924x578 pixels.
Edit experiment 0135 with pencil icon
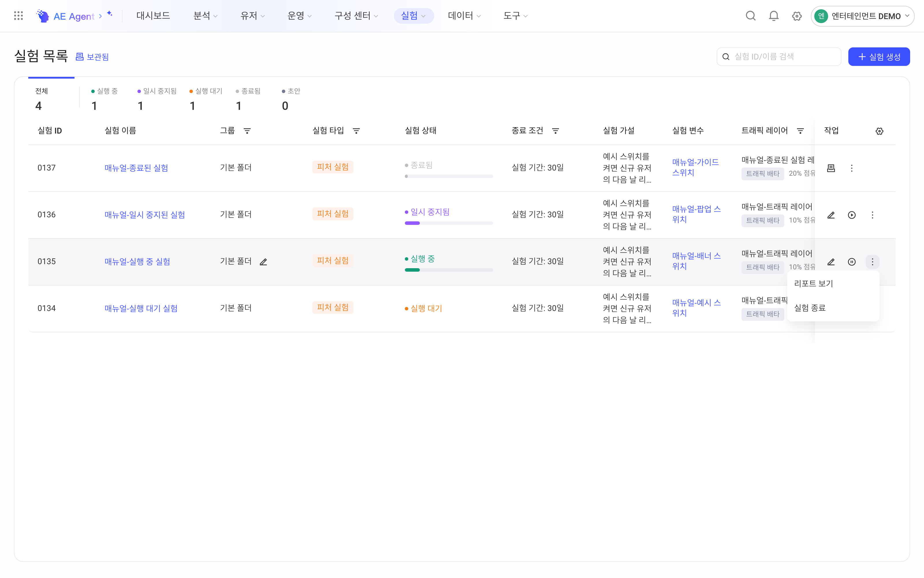tap(831, 262)
